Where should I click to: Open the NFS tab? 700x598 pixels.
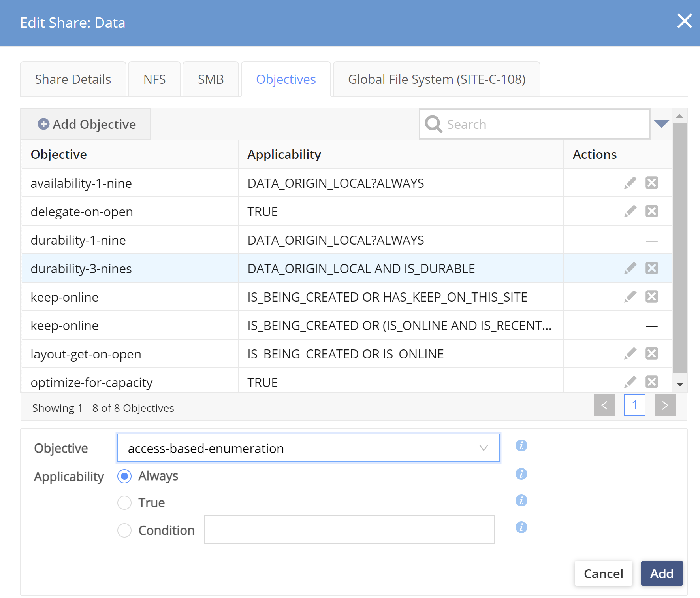click(x=154, y=79)
